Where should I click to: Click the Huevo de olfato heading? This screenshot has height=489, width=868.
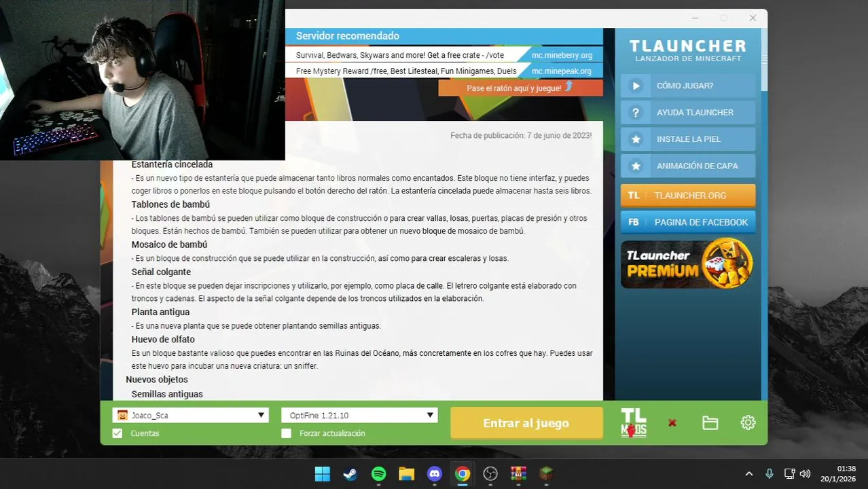tap(163, 340)
